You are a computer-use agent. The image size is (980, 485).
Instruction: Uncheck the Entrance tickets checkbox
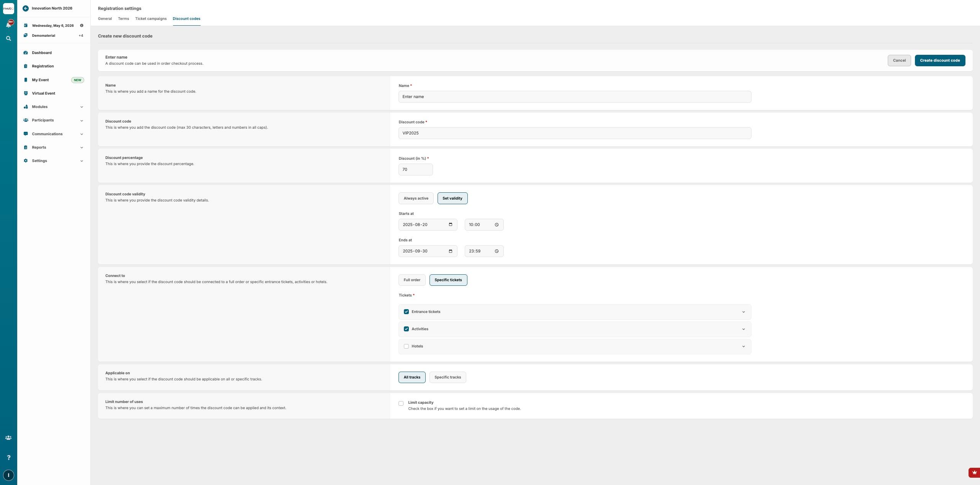click(x=406, y=312)
